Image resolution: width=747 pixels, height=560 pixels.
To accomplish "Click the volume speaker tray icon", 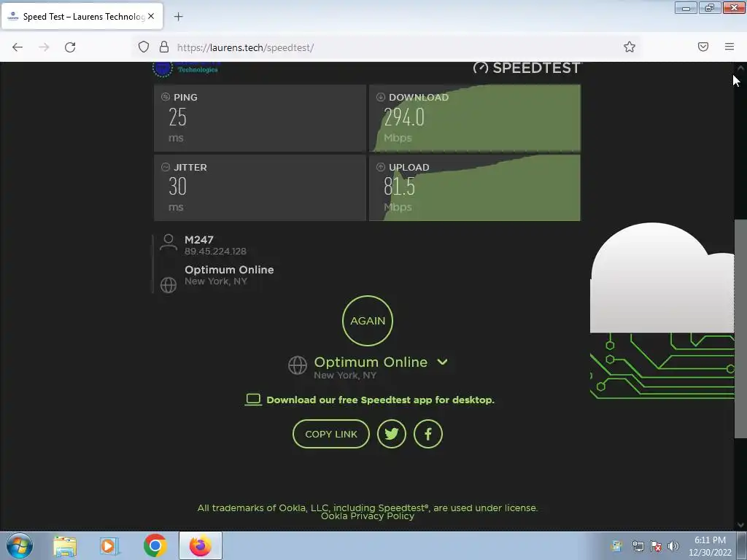I will tap(673, 546).
